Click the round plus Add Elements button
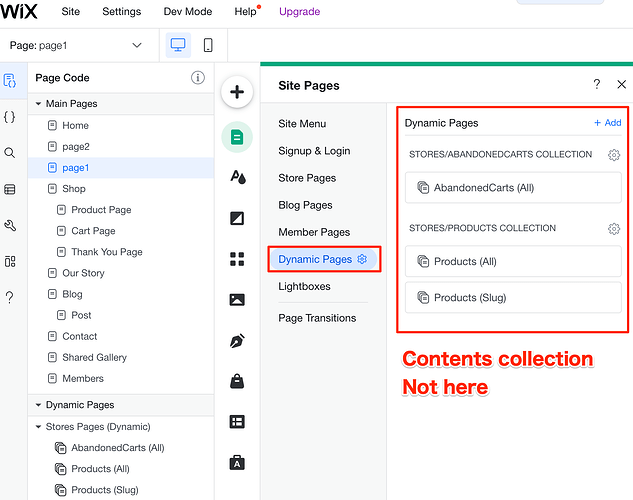The width and height of the screenshot is (633, 500). pyautogui.click(x=237, y=92)
